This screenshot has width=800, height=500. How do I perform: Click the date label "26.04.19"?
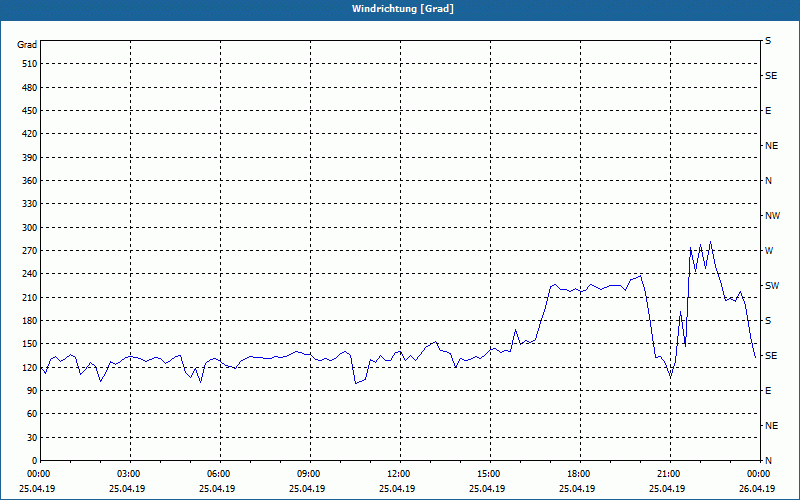(758, 489)
